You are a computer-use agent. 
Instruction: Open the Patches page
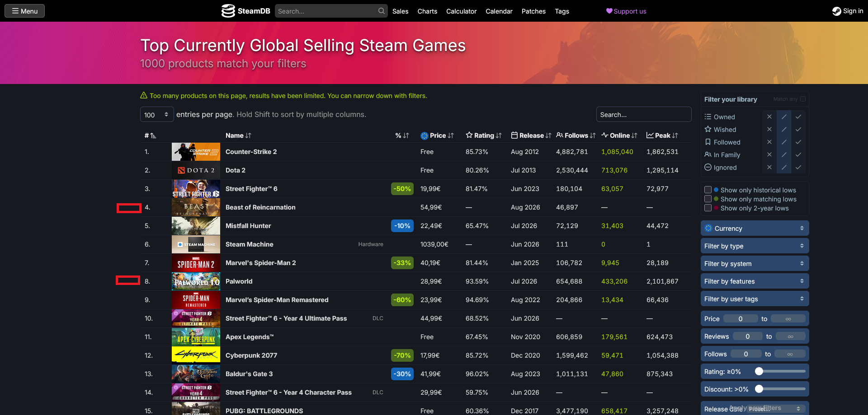point(533,11)
